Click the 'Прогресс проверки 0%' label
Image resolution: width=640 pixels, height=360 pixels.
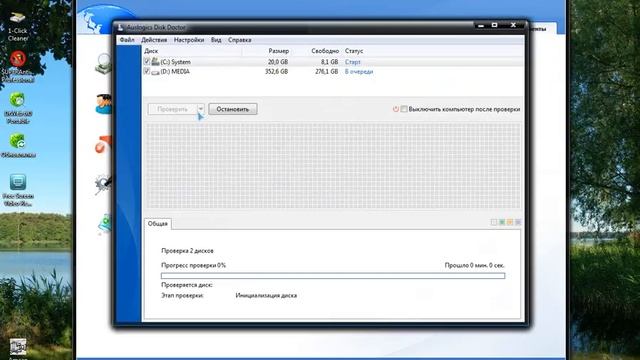pos(193,265)
